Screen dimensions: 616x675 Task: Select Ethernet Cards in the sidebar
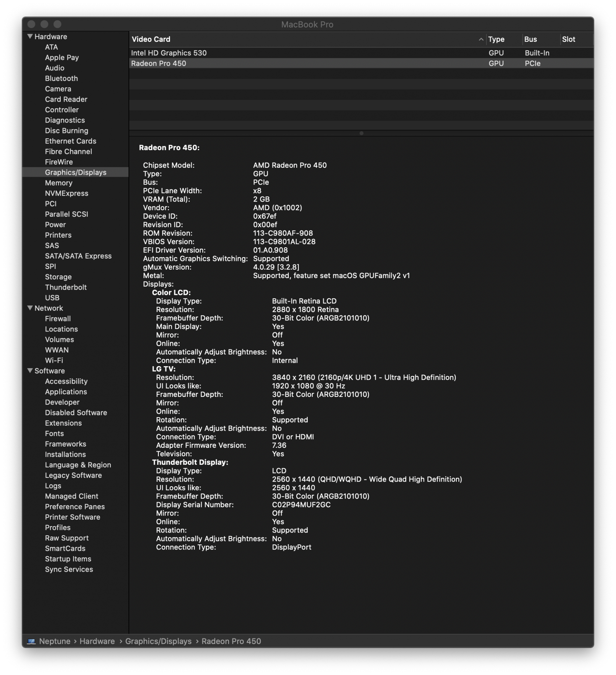click(71, 141)
